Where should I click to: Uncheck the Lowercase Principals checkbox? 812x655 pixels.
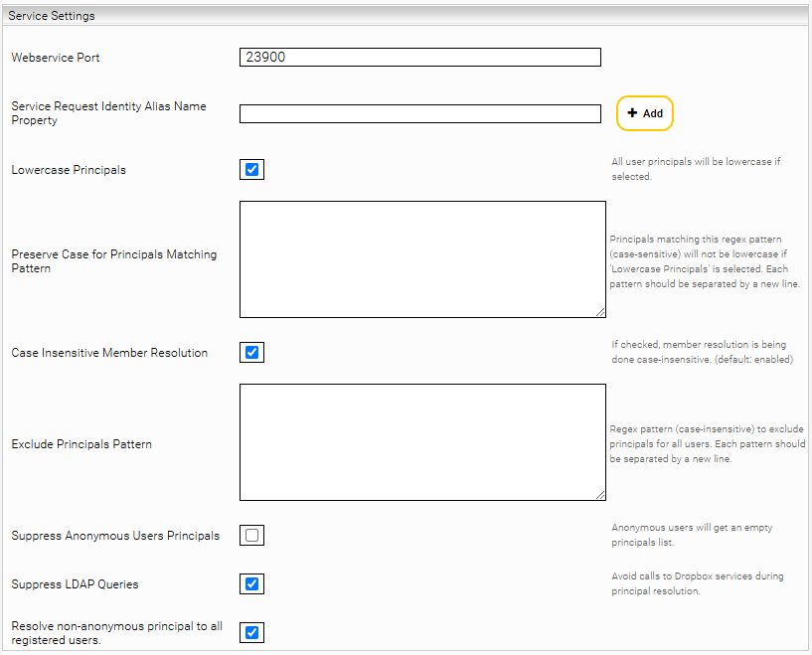pos(251,169)
